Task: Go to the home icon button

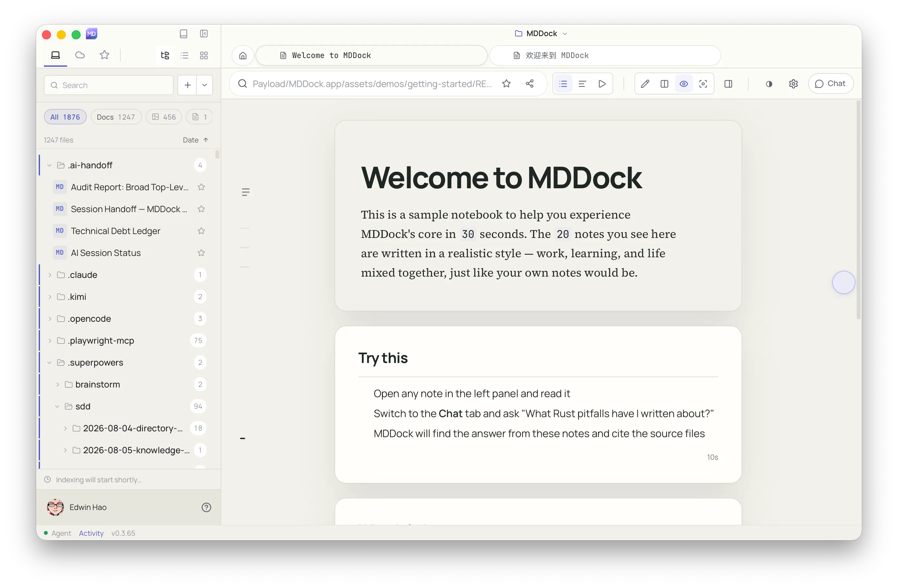Action: coord(243,55)
